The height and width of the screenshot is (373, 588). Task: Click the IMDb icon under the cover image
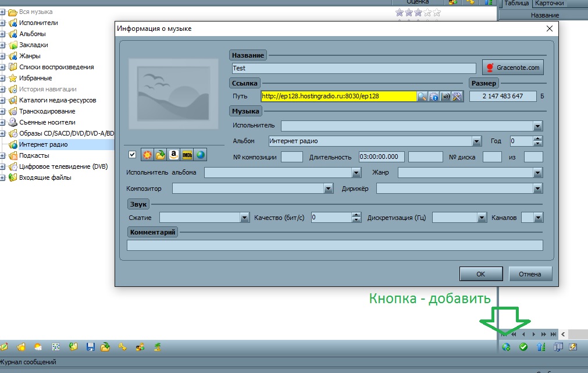click(187, 154)
